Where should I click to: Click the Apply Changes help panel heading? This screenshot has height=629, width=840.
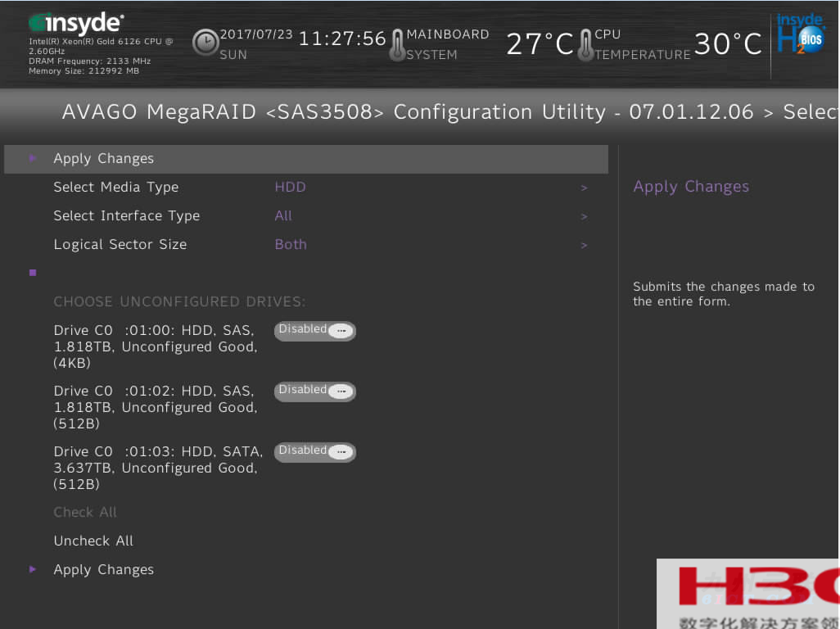click(691, 187)
